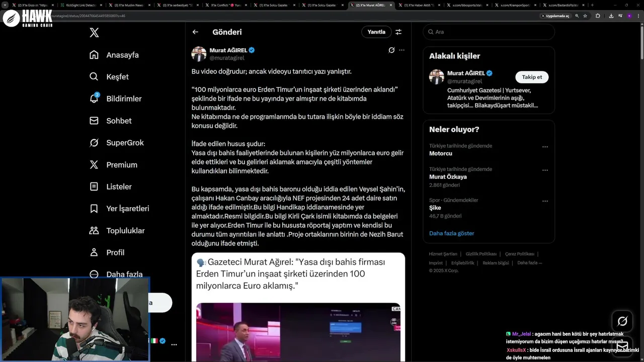The height and width of the screenshot is (362, 644).
Task: Open account three-dot menu at sidebar bottom
Action: [174, 345]
